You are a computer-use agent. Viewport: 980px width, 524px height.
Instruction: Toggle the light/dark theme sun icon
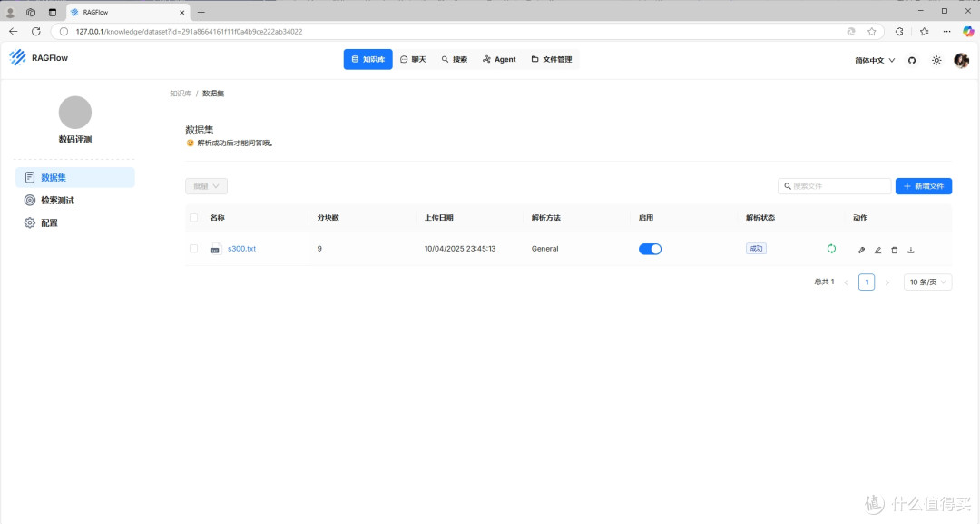click(x=936, y=61)
